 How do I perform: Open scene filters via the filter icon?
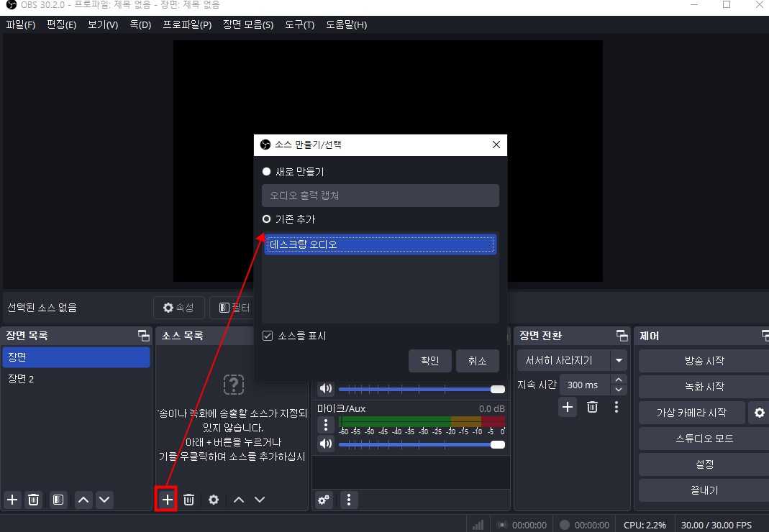[x=58, y=500]
